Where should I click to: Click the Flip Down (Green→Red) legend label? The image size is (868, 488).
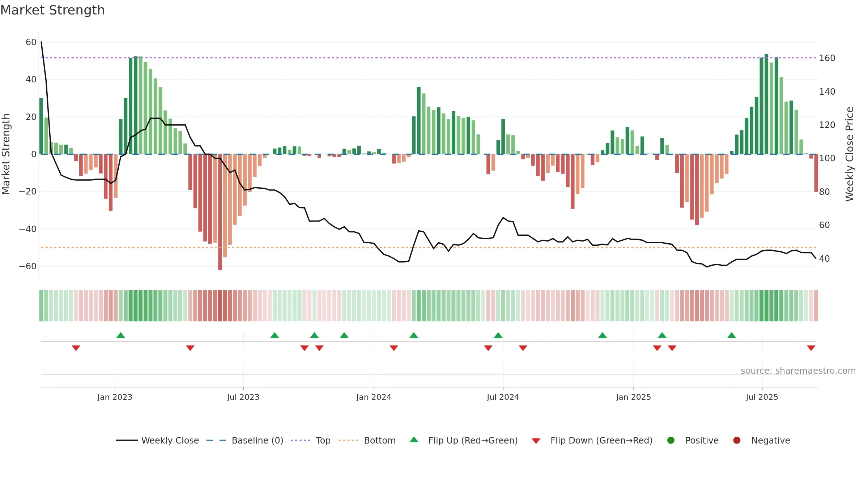[601, 440]
